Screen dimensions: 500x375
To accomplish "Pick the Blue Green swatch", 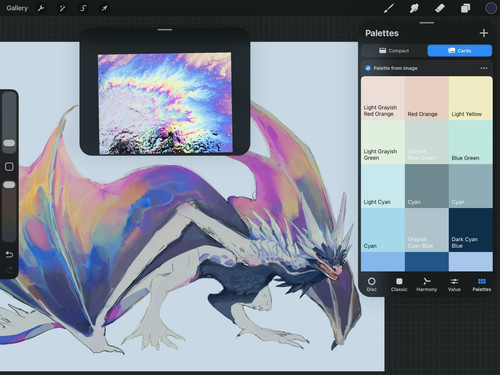I will (x=471, y=142).
